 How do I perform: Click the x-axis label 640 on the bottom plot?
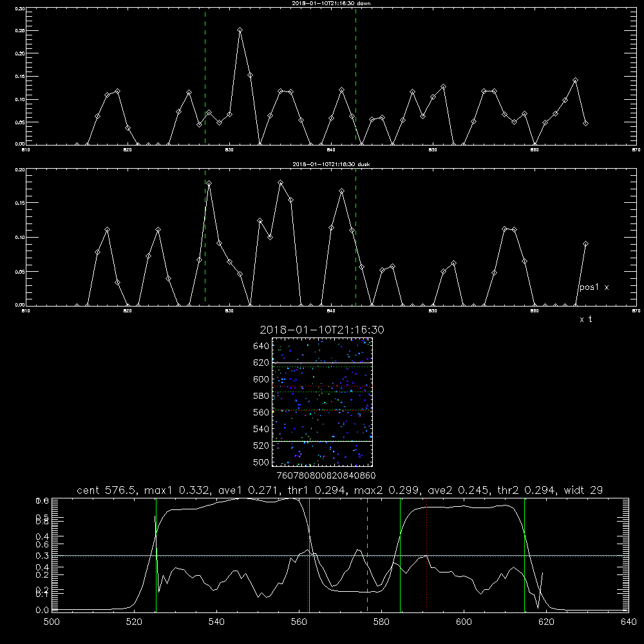[x=629, y=622]
